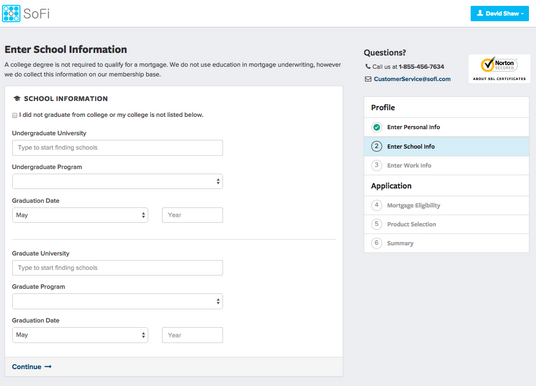Click the step 4 circle icon

coord(376,205)
